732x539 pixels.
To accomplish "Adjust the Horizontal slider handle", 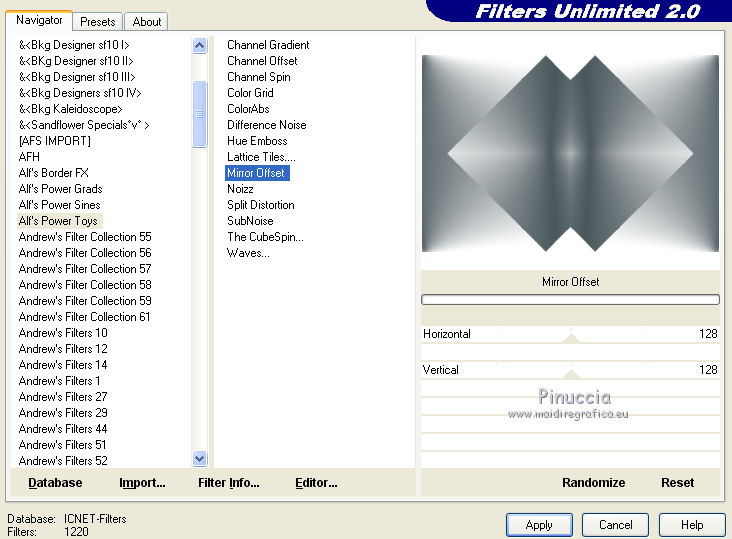I will [x=570, y=338].
